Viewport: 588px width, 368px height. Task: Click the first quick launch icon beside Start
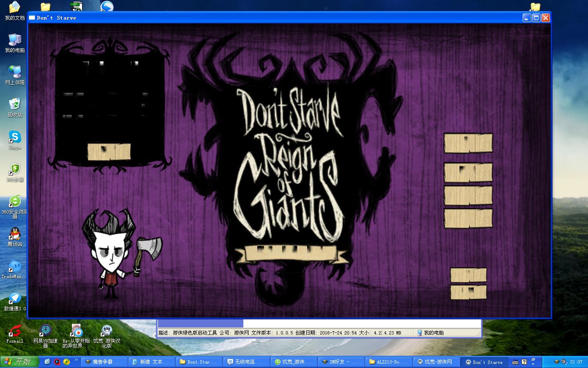(47, 362)
